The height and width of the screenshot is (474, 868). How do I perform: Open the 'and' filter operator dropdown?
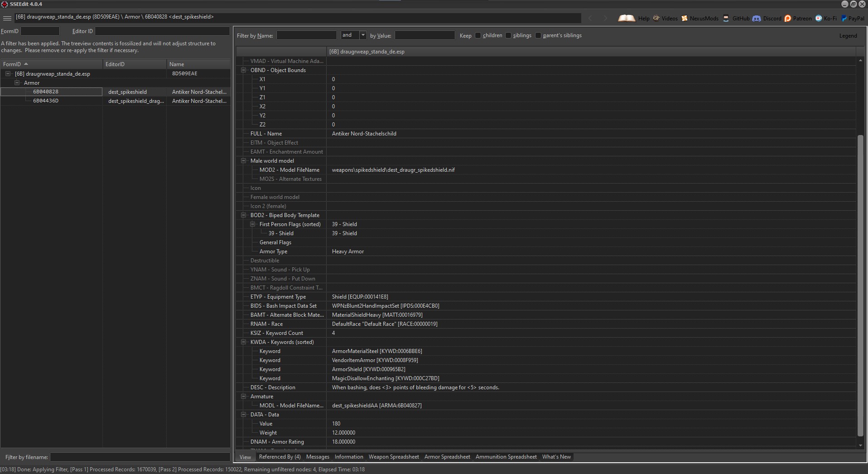pyautogui.click(x=363, y=35)
